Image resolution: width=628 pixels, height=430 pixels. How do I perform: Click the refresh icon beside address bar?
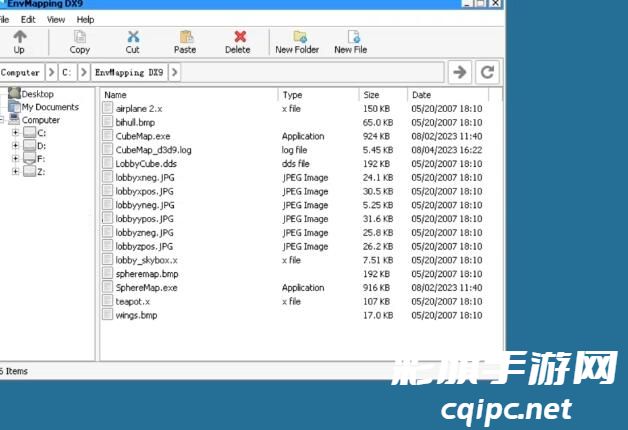coord(487,72)
